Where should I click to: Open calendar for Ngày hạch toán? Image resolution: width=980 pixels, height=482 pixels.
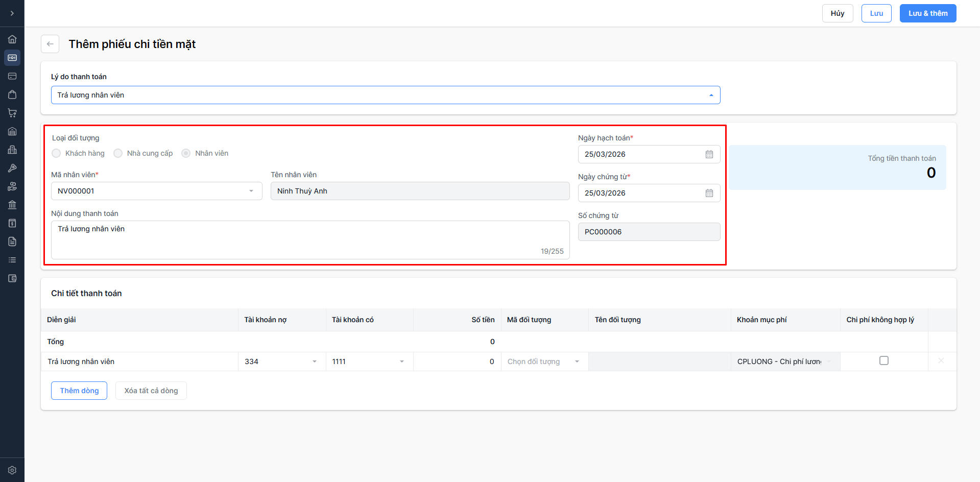tap(709, 154)
